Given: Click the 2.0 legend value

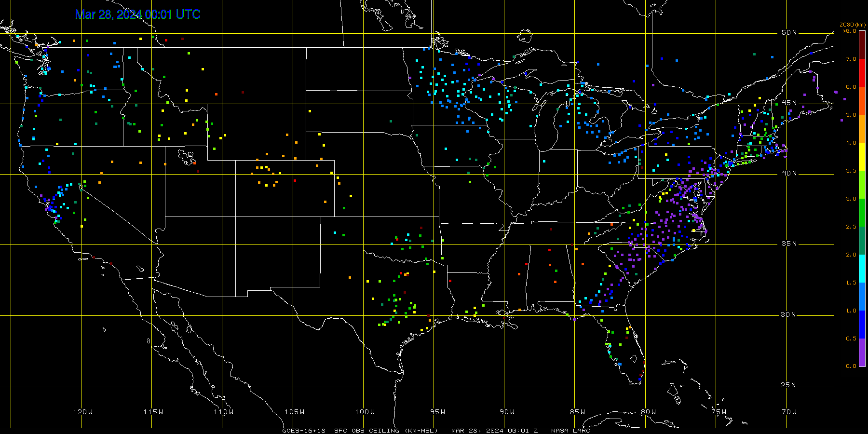Looking at the screenshot, I should (851, 255).
